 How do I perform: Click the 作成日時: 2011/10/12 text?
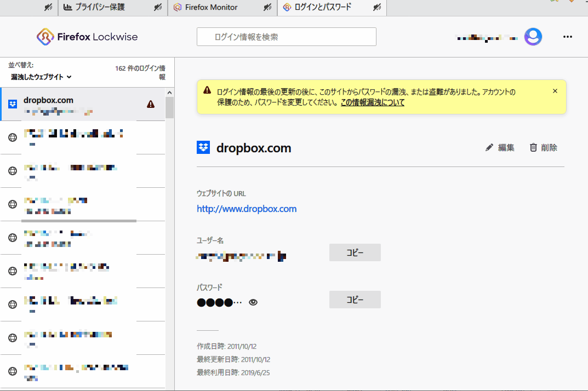click(226, 347)
